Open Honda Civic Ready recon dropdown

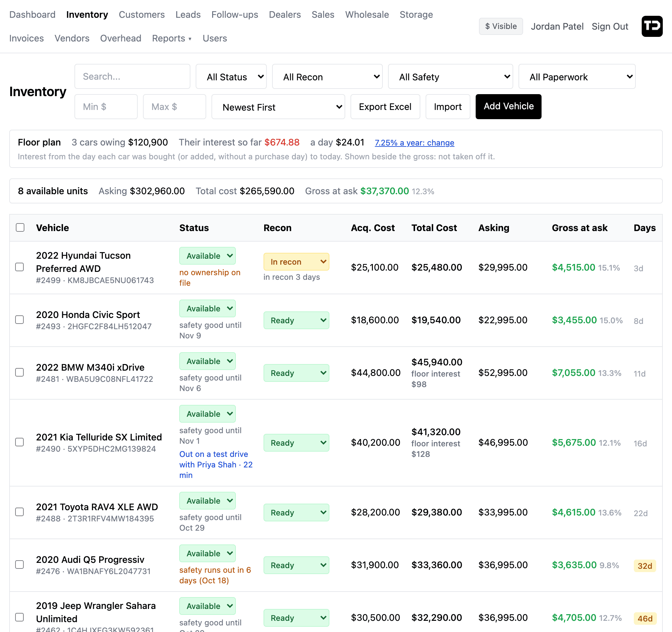tap(296, 320)
